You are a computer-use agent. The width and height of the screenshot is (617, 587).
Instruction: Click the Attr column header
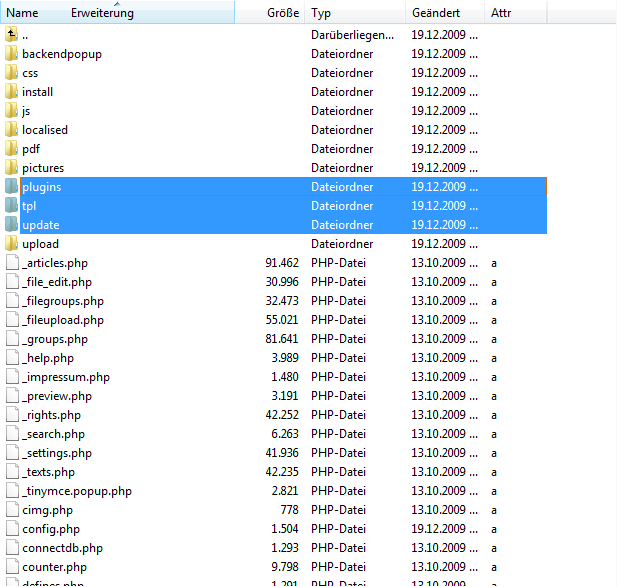(502, 13)
